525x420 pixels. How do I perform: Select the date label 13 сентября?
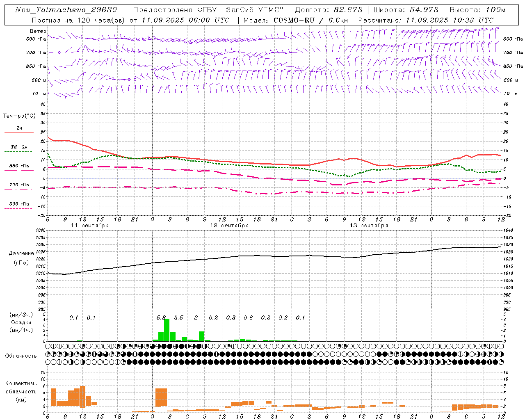369,226
